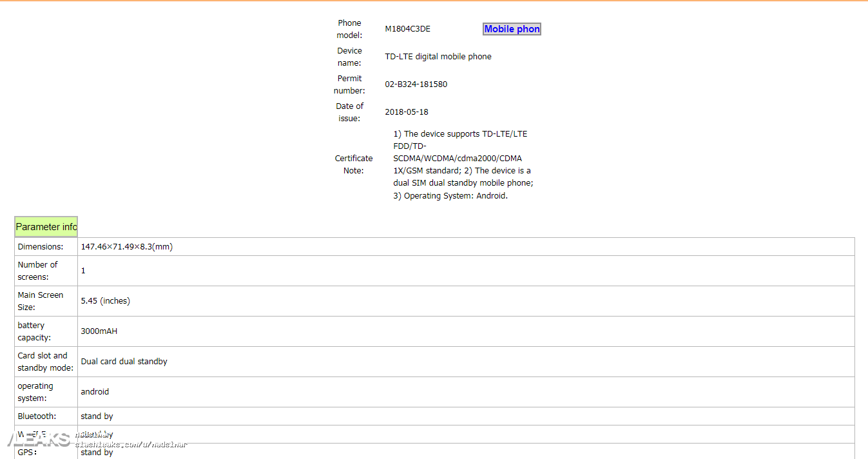The height and width of the screenshot is (459, 868).
Task: Click the LEAKS watermark logo
Action: tap(39, 440)
